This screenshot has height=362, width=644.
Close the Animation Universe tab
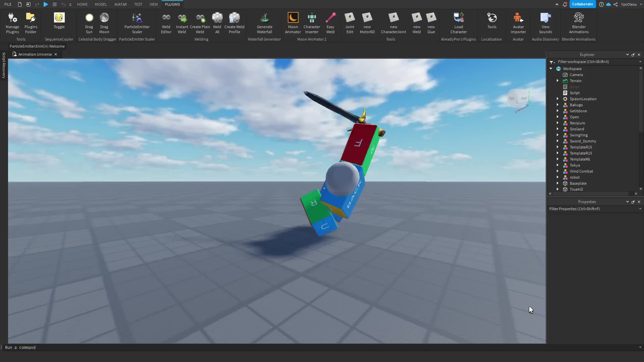tap(56, 54)
